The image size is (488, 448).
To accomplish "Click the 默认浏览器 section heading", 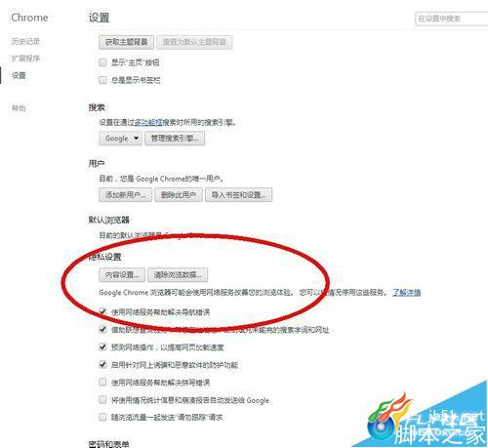I will pos(109,220).
